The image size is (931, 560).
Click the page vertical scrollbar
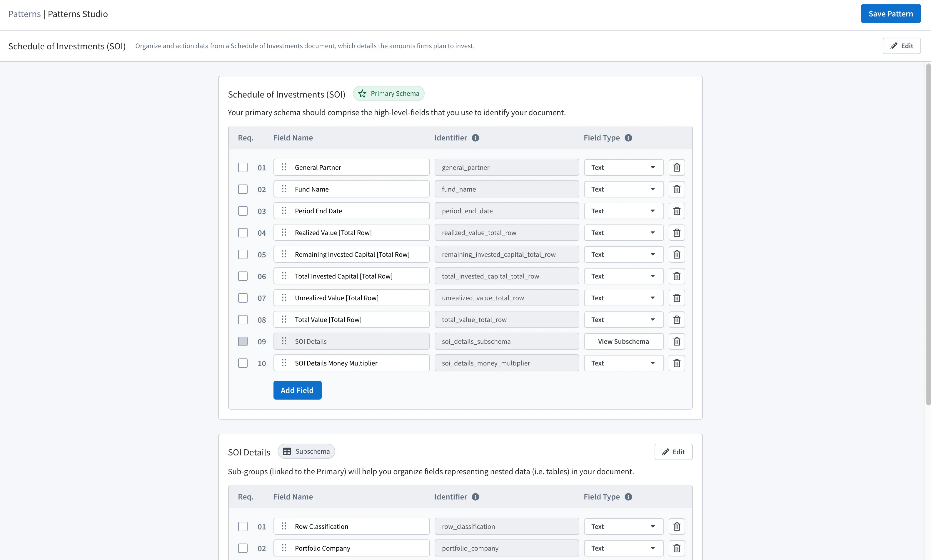pyautogui.click(x=928, y=234)
